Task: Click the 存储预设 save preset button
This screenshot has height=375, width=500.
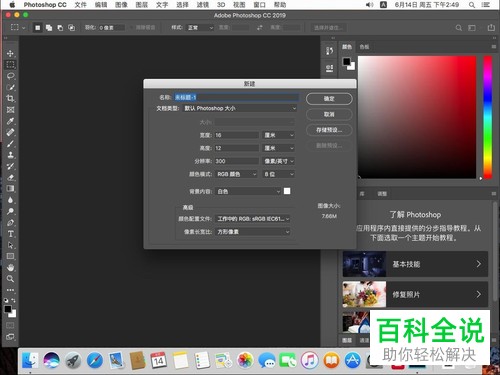Action: click(329, 130)
